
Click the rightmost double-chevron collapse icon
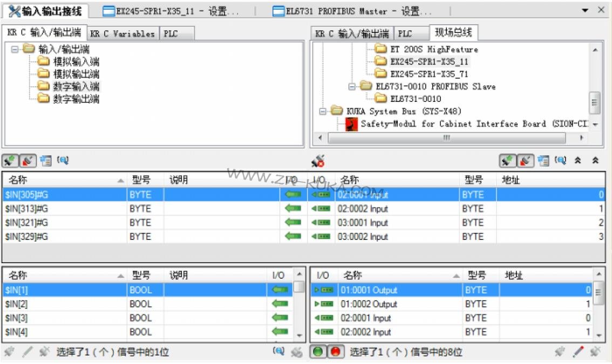point(595,160)
